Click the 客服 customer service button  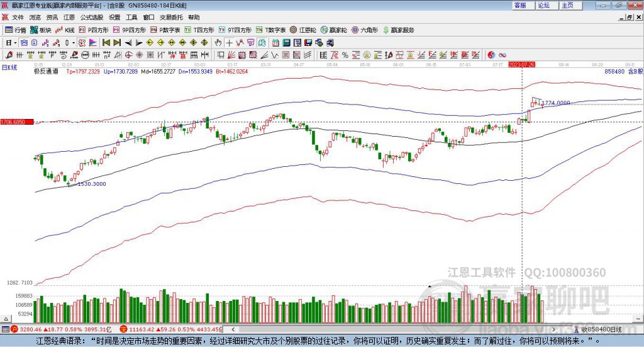coord(520,5)
